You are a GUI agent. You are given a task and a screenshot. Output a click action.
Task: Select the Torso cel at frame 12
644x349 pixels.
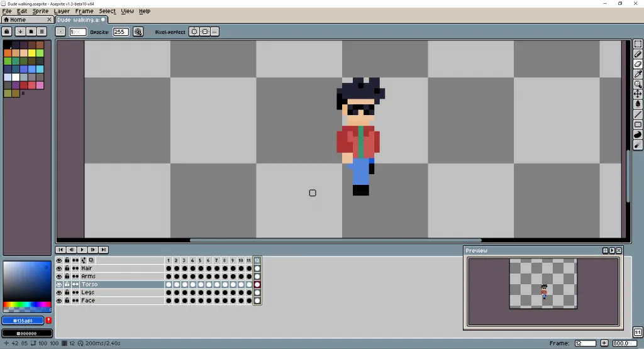257,284
